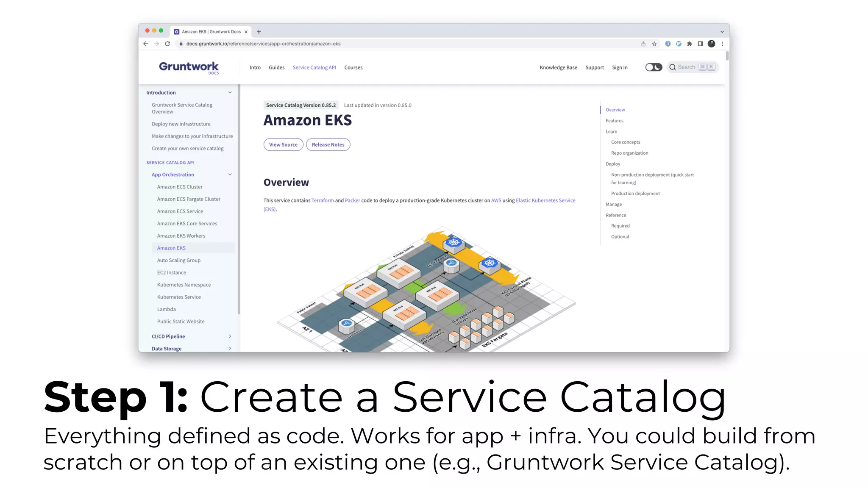Follow the Elastic Kubernetes Service link
868x488 pixels.
click(x=545, y=200)
